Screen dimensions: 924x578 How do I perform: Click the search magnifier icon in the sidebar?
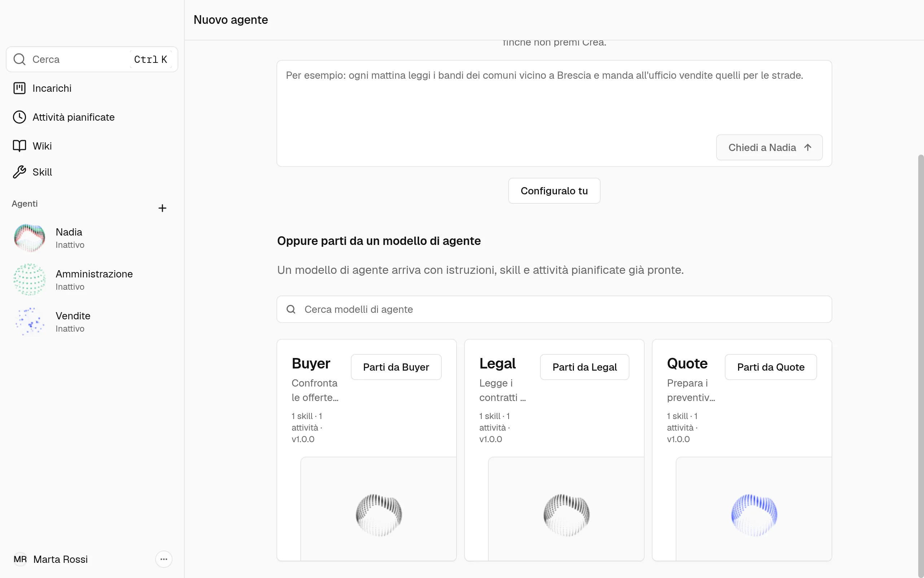(19, 59)
